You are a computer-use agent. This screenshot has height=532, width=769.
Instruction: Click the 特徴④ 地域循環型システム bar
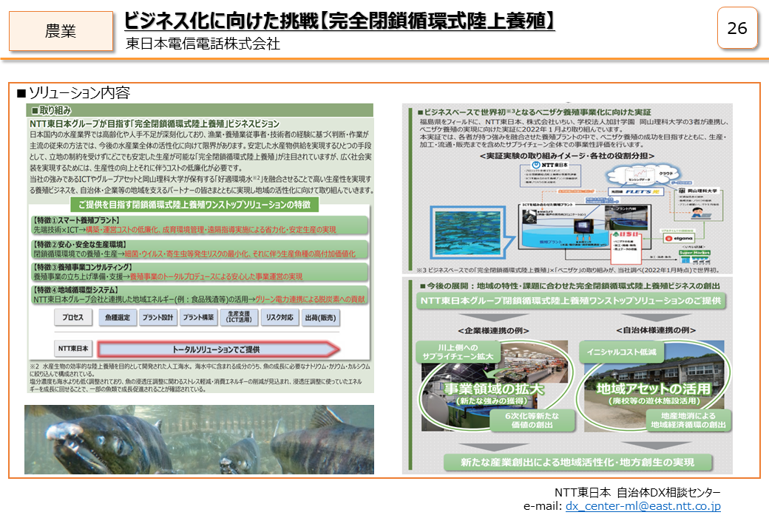coord(200,296)
